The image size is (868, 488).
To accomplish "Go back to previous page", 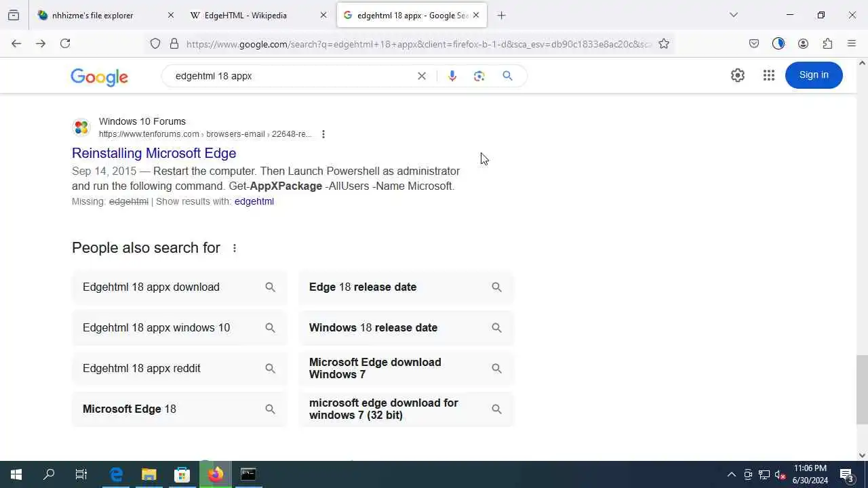I will tap(16, 43).
